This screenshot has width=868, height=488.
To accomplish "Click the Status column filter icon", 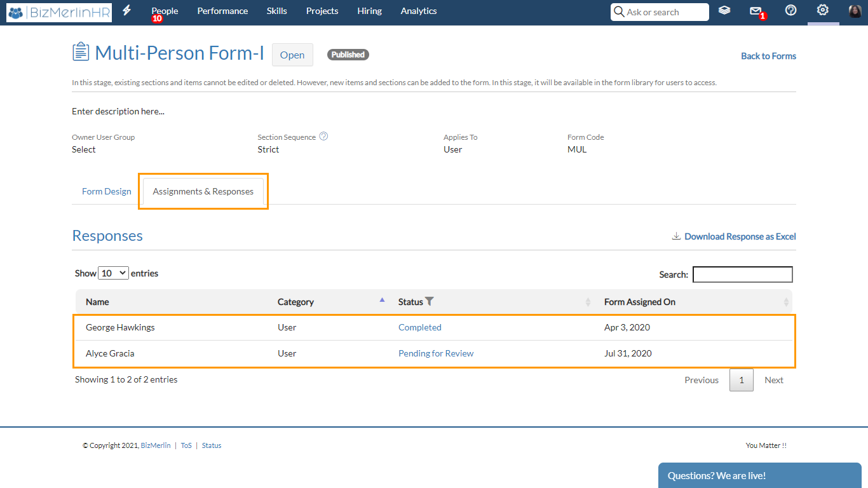I will pyautogui.click(x=430, y=302).
